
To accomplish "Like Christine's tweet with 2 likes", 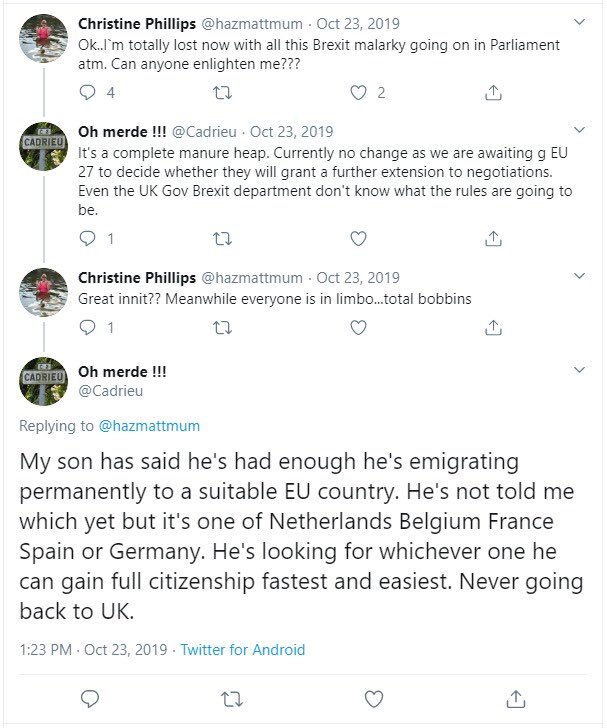I will pos(358,93).
